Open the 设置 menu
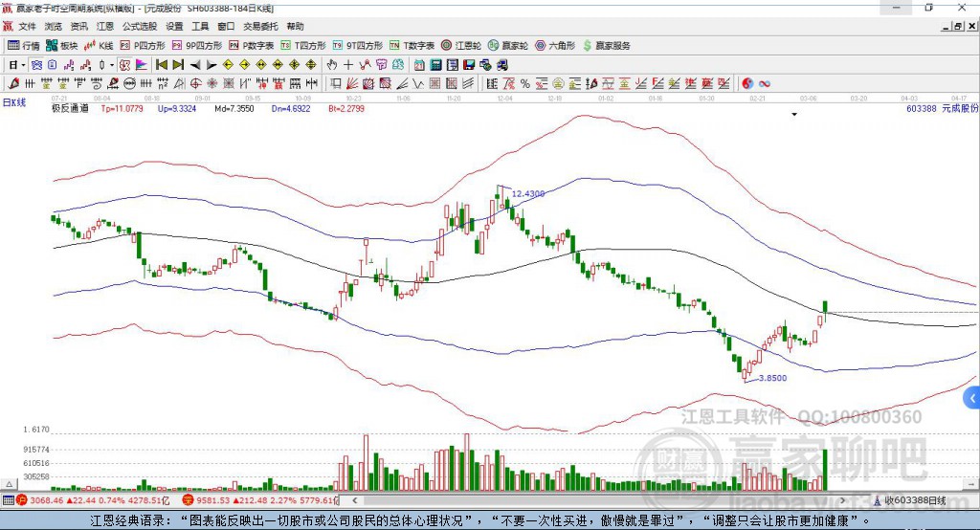Viewport: 980px width, 530px height. click(x=174, y=26)
